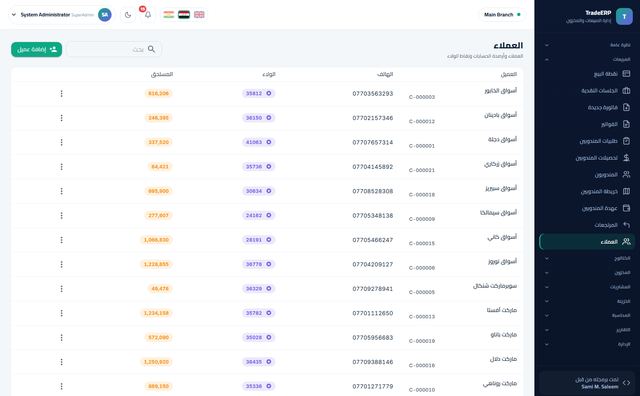Screen dimensions: 640x396
Task: Click the due amount 1,250,920
Action: pos(156,362)
